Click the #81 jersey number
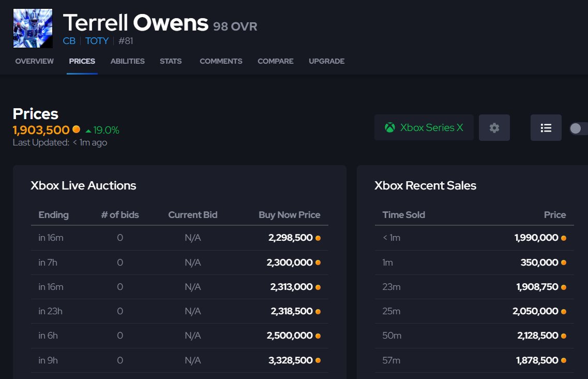This screenshot has height=379, width=588. pos(126,41)
